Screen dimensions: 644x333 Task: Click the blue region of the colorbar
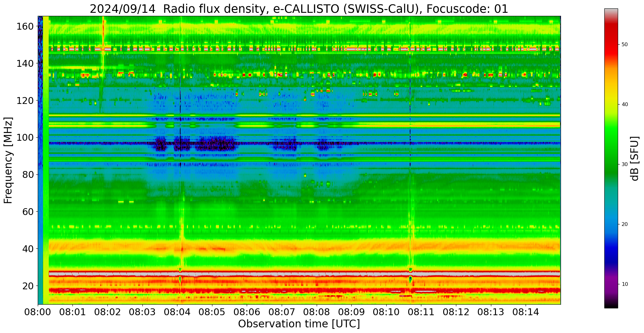tap(611, 247)
